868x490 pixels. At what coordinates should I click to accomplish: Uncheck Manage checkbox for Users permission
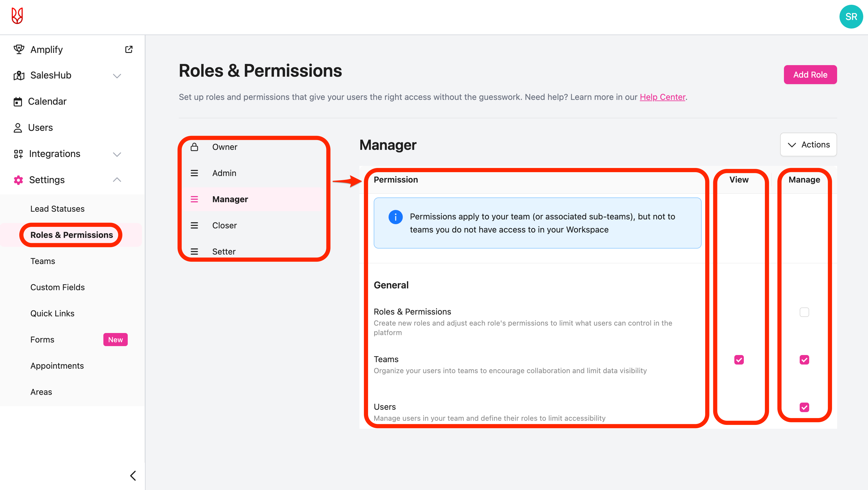(804, 407)
